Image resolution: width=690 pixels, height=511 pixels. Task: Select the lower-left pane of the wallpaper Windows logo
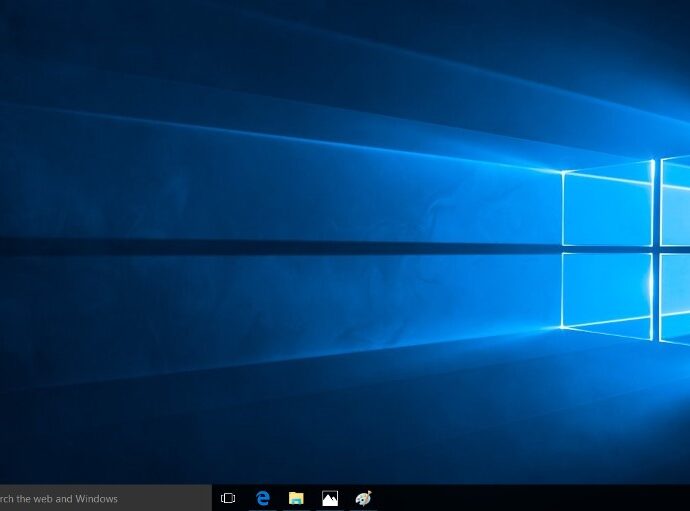click(x=606, y=290)
